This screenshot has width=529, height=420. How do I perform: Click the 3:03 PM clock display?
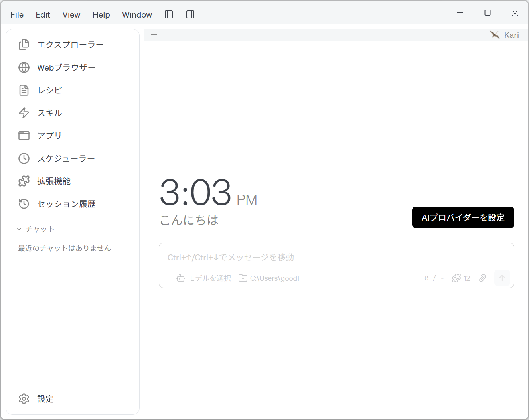[208, 193]
